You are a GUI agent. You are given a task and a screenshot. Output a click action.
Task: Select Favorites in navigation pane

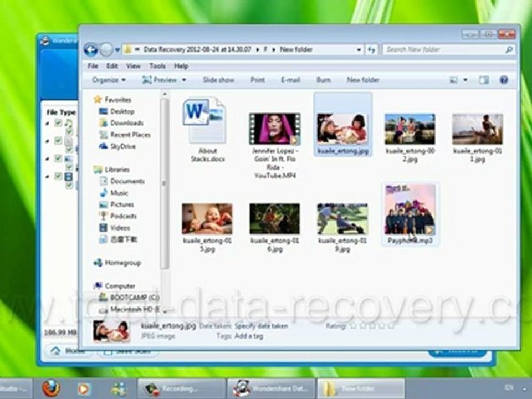pyautogui.click(x=117, y=99)
